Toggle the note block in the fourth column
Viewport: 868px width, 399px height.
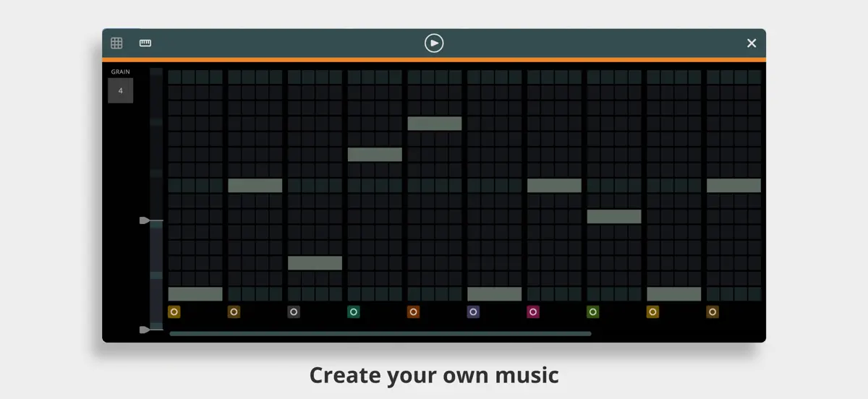pyautogui.click(x=375, y=155)
